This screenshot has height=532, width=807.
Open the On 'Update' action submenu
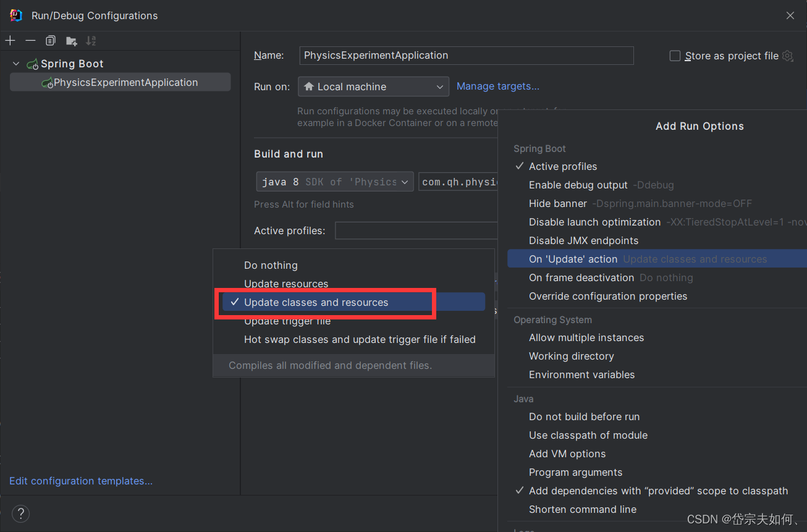(x=657, y=259)
